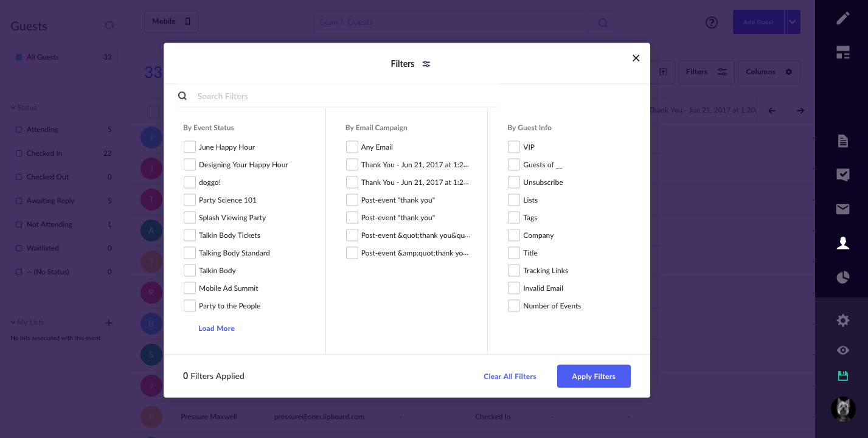Image resolution: width=868 pixels, height=438 pixels.
Task: Click the export upload icon button
Action: pos(663,72)
